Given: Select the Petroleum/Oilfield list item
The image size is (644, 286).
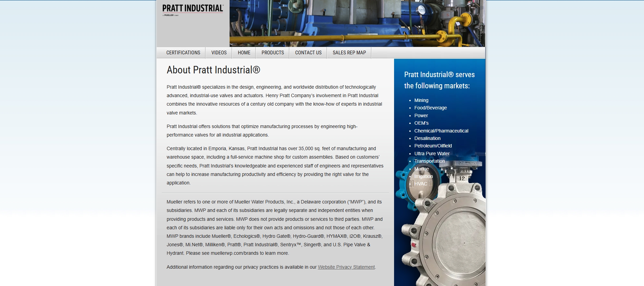Looking at the screenshot, I should coord(433,146).
